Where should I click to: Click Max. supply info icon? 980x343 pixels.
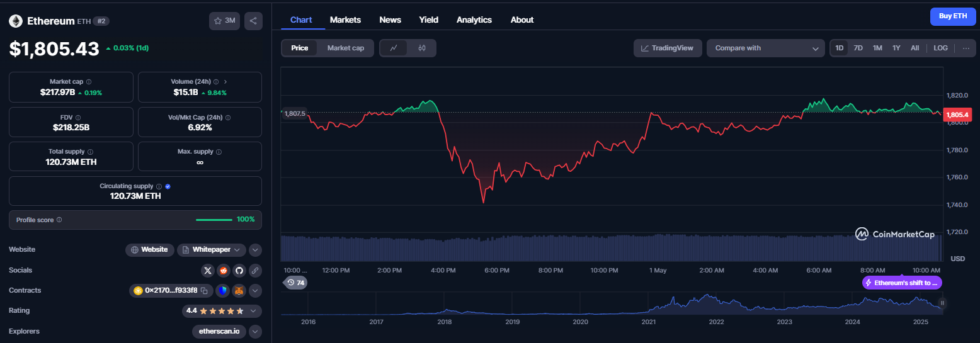pos(219,152)
